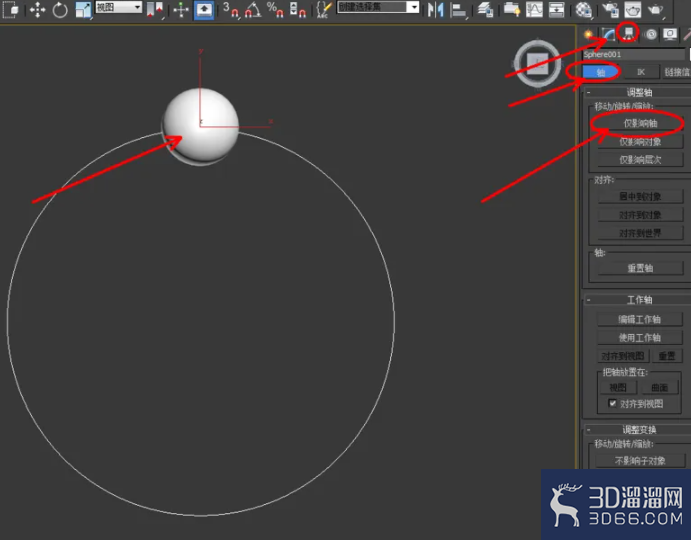
Task: Open the Render Setup teapot icon
Action: pyautogui.click(x=610, y=9)
